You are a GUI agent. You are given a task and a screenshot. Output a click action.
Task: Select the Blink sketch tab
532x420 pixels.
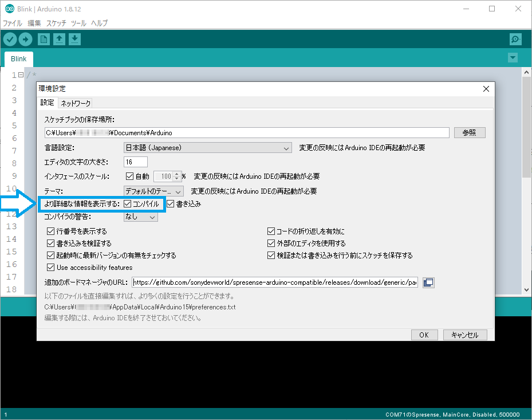coord(19,59)
